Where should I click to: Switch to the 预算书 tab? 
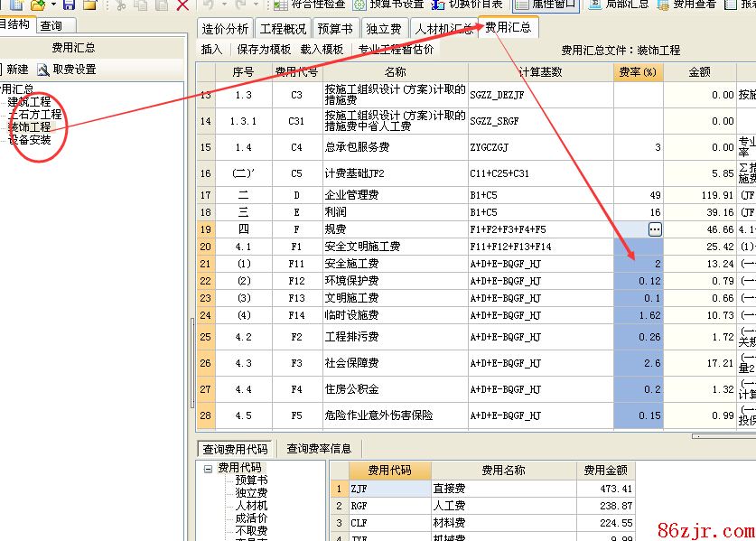(x=335, y=29)
